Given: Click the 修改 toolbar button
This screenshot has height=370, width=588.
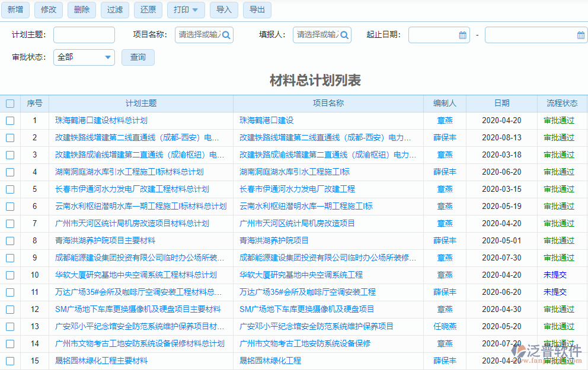Looking at the screenshot, I should coord(48,10).
